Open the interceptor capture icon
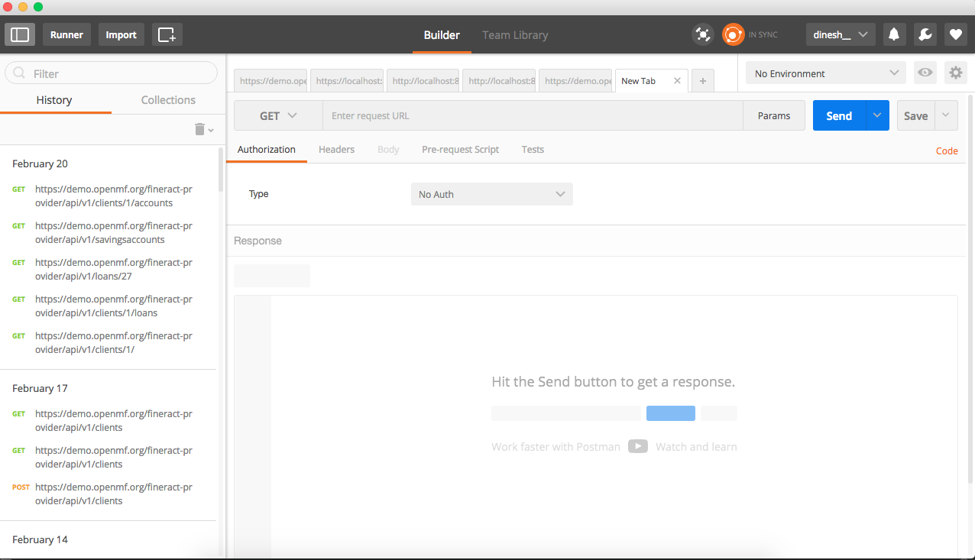 pos(702,34)
